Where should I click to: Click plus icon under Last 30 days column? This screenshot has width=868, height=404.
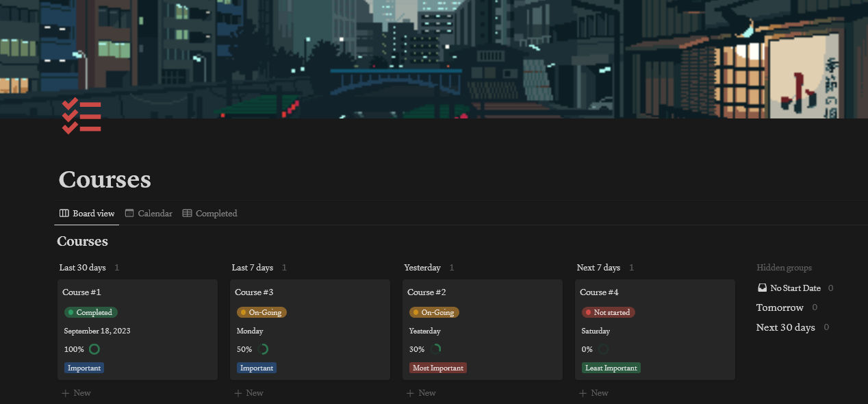(x=66, y=393)
